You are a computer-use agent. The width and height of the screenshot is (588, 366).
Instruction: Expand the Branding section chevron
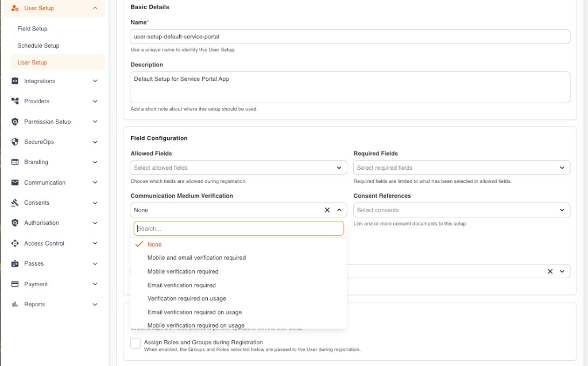(x=95, y=162)
